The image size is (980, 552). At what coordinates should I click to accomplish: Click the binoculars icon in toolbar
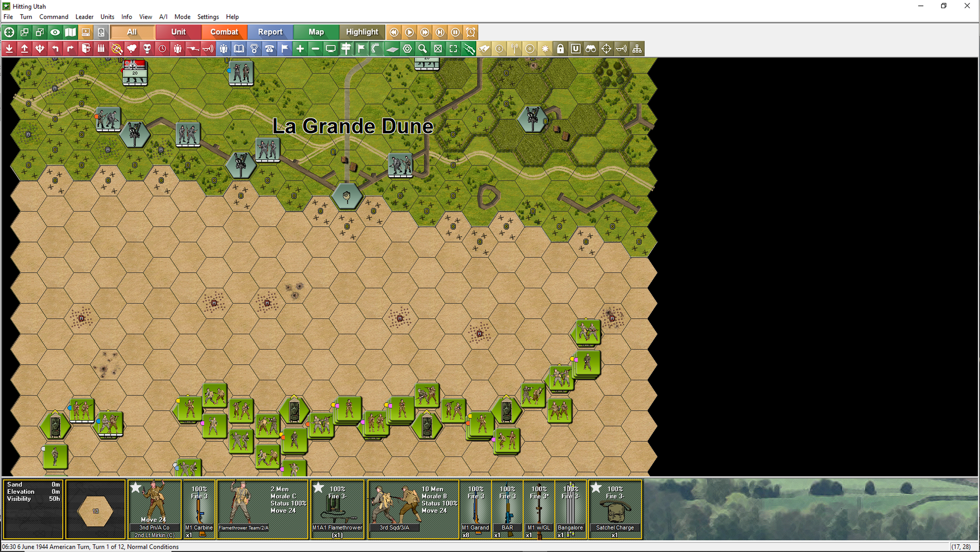tap(591, 49)
